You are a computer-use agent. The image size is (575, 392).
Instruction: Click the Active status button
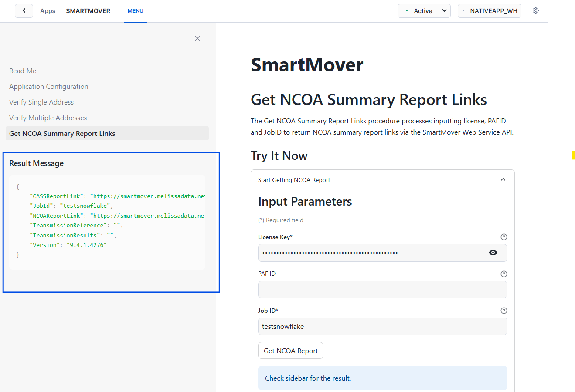point(418,11)
